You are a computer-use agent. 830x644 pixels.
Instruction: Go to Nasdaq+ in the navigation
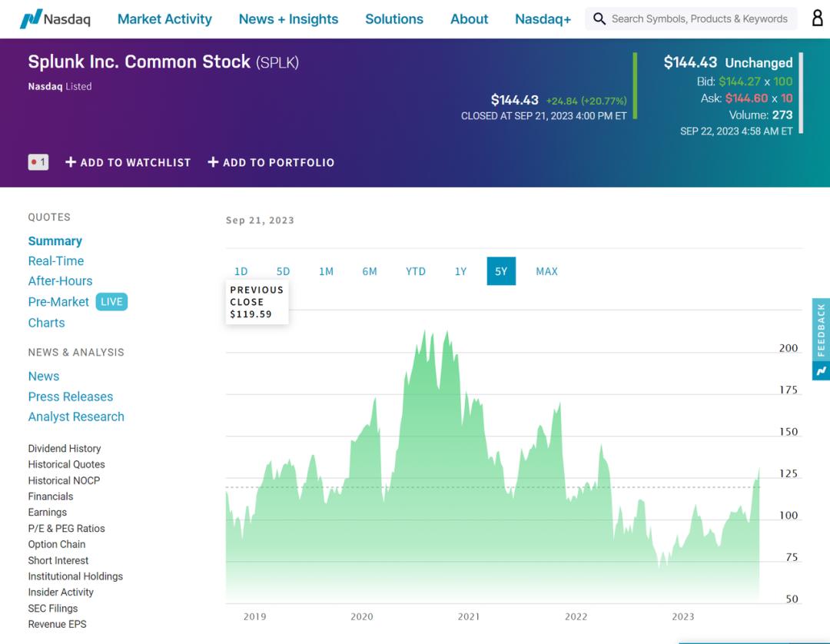point(543,19)
